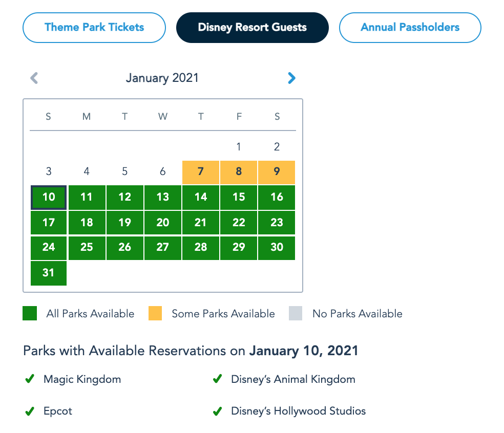Pick January 9 date cell
Image resolution: width=504 pixels, height=433 pixels.
(277, 172)
